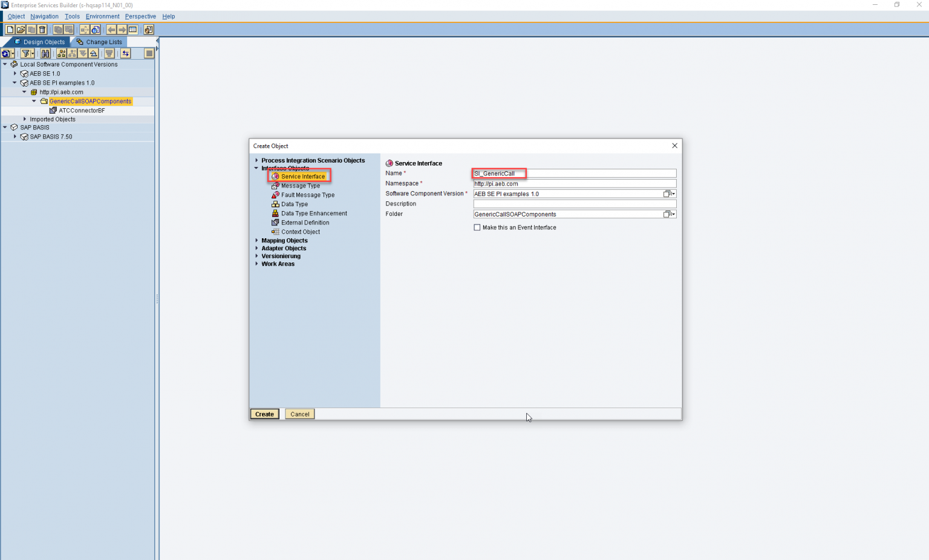The width and height of the screenshot is (929, 560).
Task: Expand Process Integration Scenario Objects
Action: [x=256, y=160]
